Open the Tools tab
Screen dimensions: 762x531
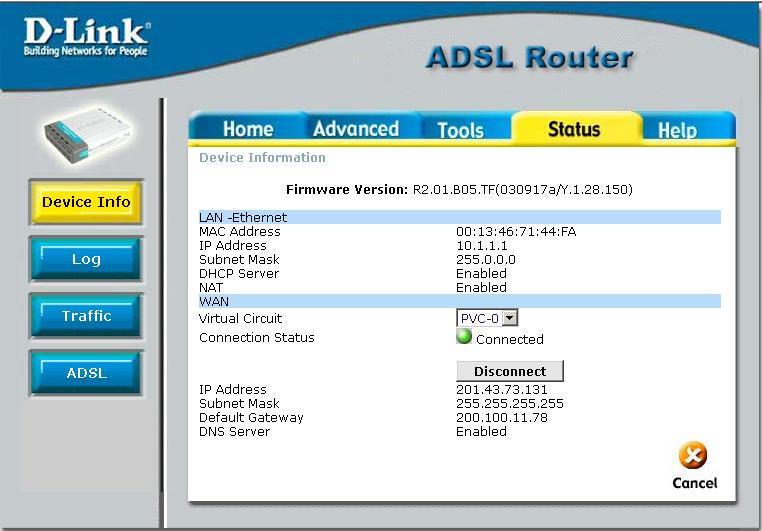[x=460, y=130]
